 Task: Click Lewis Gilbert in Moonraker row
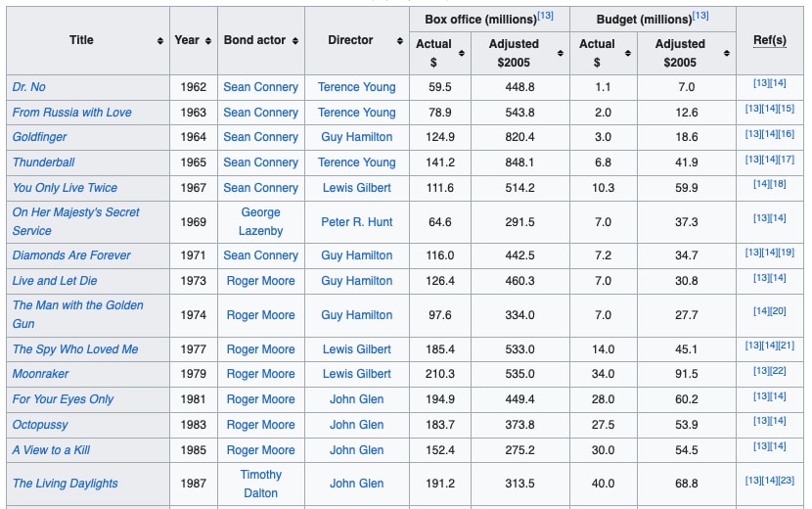357,374
